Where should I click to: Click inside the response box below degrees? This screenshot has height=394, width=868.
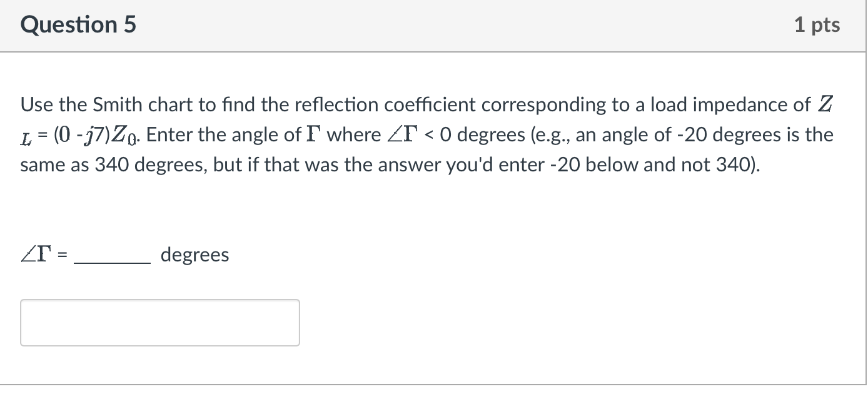coord(159,322)
